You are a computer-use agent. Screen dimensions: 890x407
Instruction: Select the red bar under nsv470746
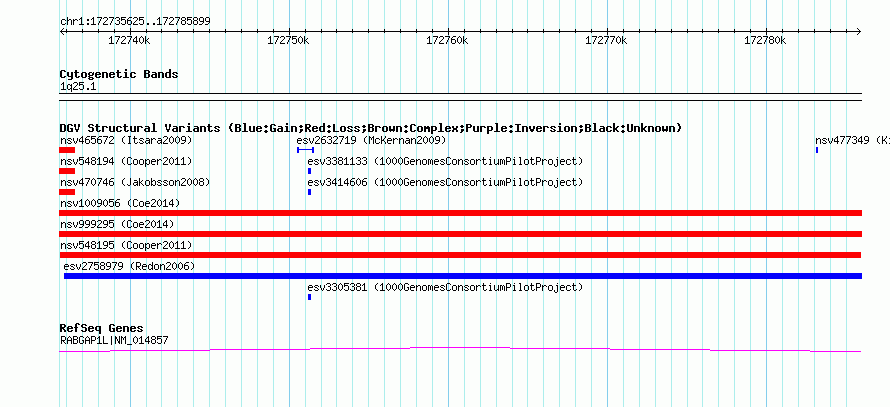coord(67,192)
